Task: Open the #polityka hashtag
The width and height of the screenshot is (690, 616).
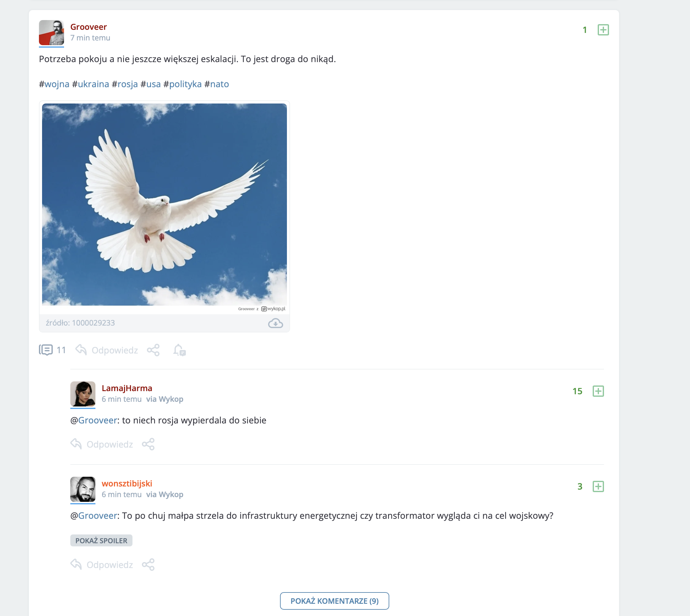Action: [x=183, y=84]
